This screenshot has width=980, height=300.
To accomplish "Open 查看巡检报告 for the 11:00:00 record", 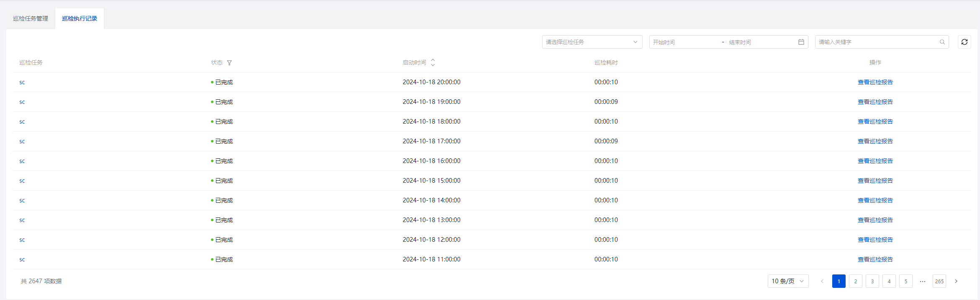I will [875, 259].
